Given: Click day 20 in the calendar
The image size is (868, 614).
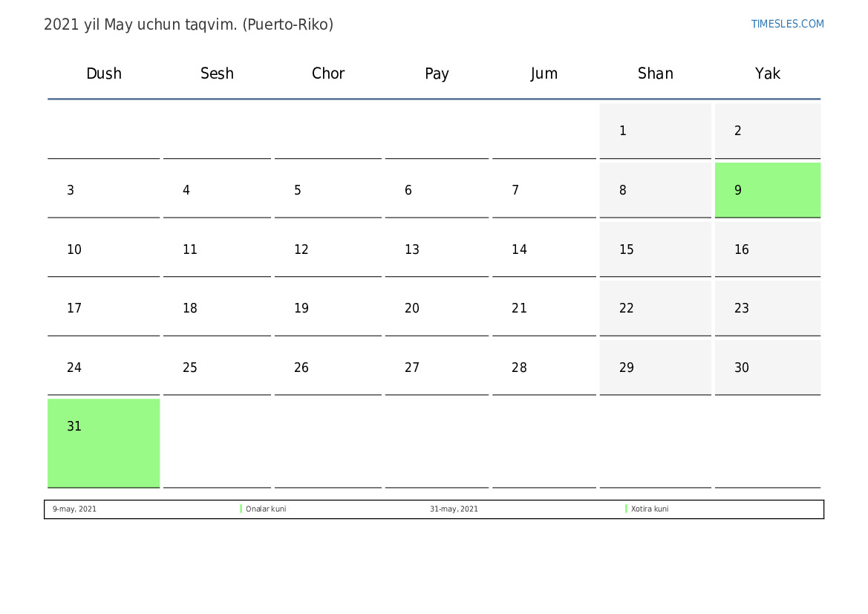Looking at the screenshot, I should pyautogui.click(x=437, y=308).
